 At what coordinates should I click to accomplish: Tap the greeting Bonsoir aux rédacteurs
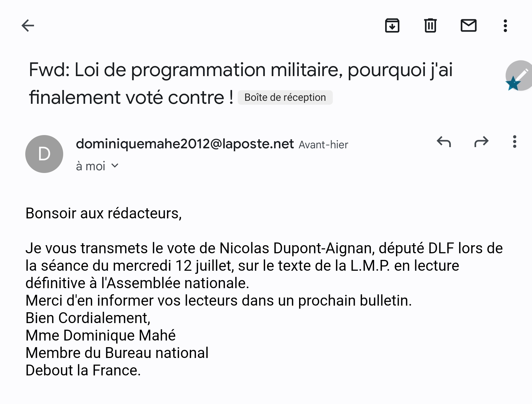(104, 213)
